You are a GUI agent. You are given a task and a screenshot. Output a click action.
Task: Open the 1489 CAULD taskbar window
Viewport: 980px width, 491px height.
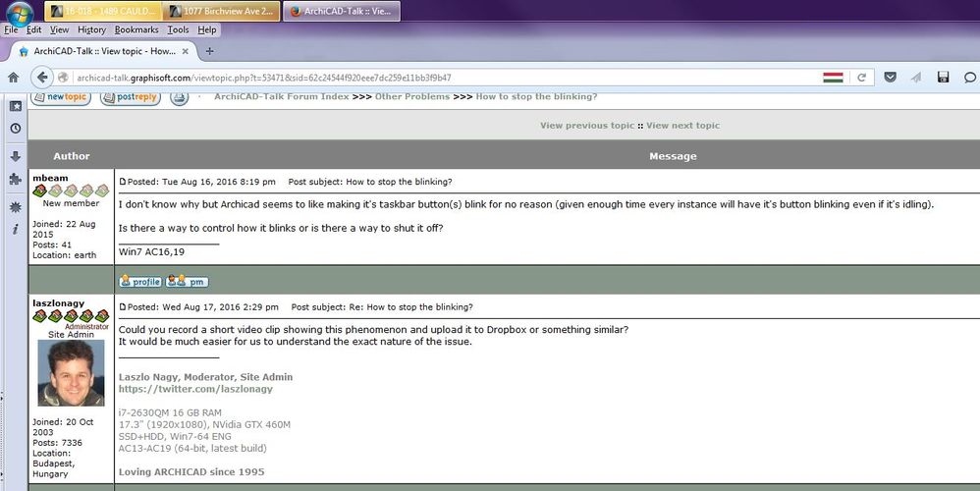click(x=103, y=11)
